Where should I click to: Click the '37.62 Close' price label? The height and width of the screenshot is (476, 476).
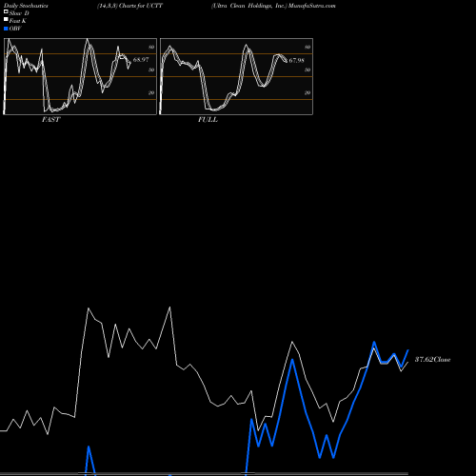[433, 359]
